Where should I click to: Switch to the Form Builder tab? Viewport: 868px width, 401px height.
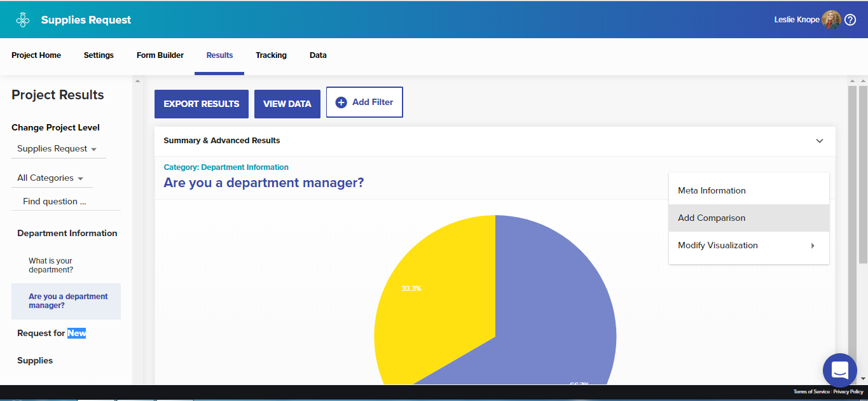coord(160,55)
